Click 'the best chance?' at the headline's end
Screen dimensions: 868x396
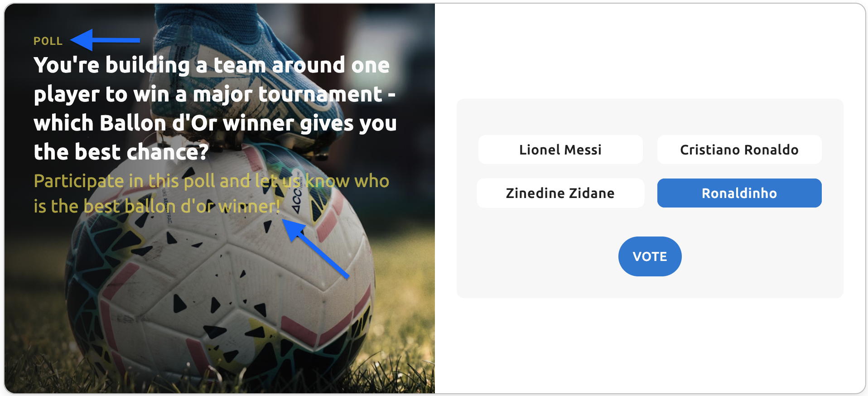coord(121,152)
